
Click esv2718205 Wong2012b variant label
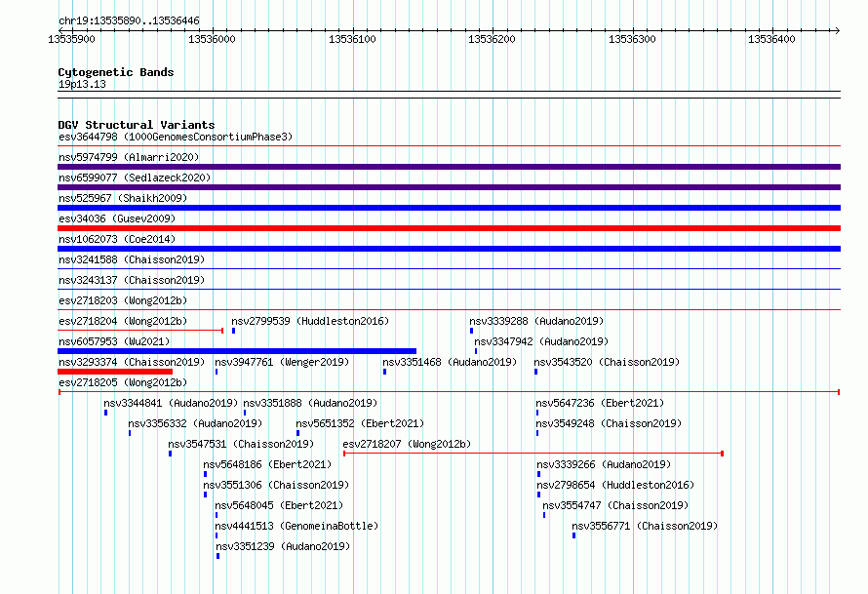tap(123, 382)
